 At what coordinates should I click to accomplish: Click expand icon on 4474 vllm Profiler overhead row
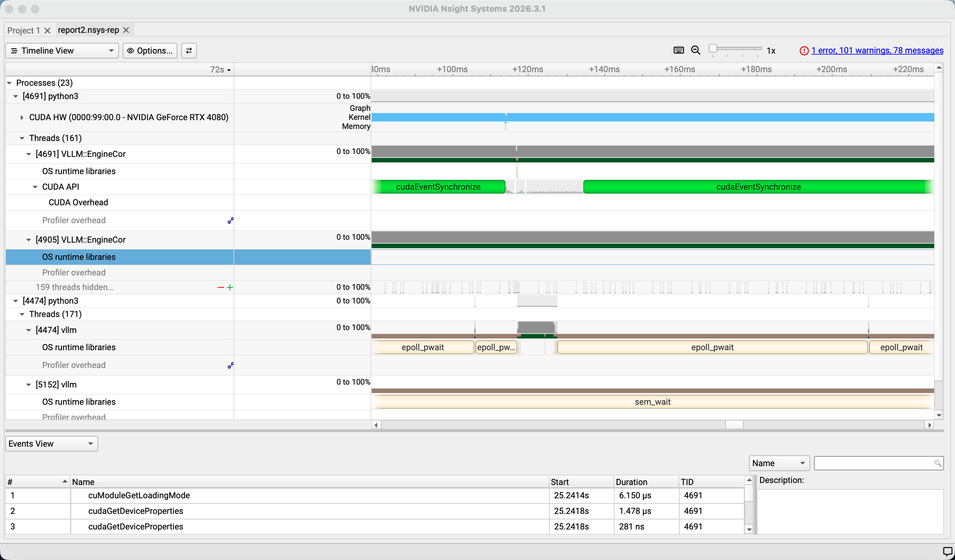point(230,365)
